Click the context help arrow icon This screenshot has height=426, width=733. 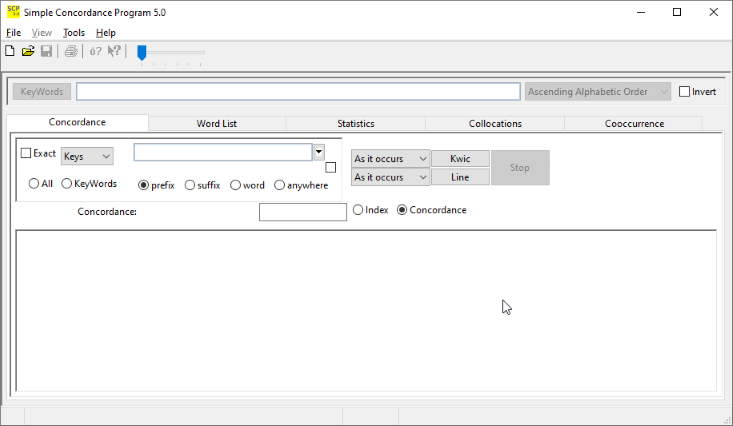point(114,51)
